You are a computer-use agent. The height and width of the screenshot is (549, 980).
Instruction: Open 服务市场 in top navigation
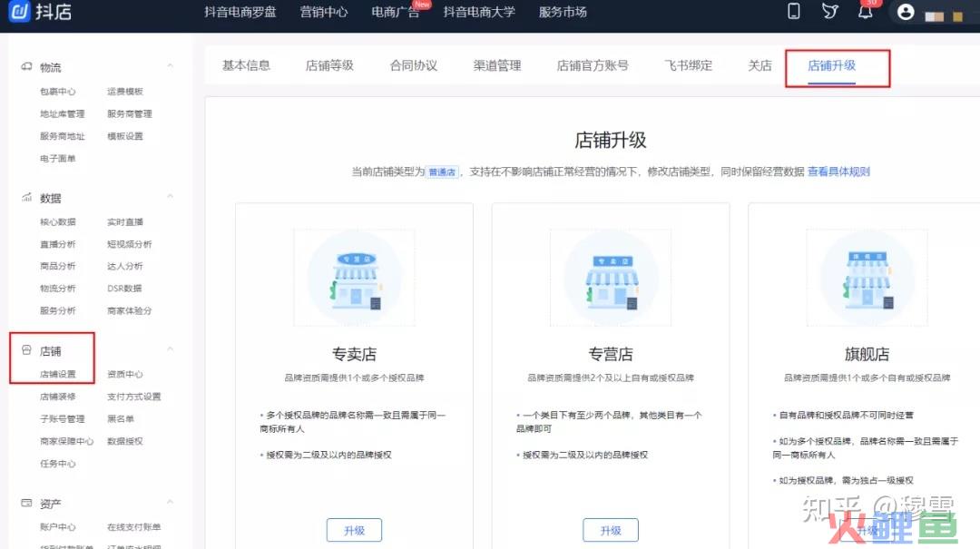563,12
